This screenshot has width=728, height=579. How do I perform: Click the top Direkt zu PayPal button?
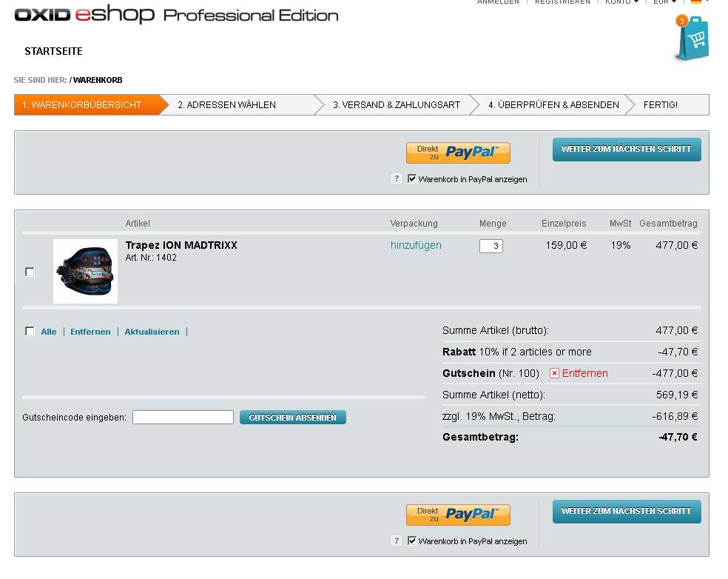[458, 153]
